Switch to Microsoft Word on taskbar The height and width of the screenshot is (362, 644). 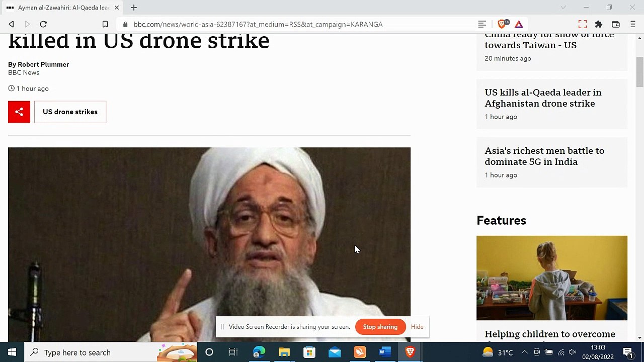[385, 352]
